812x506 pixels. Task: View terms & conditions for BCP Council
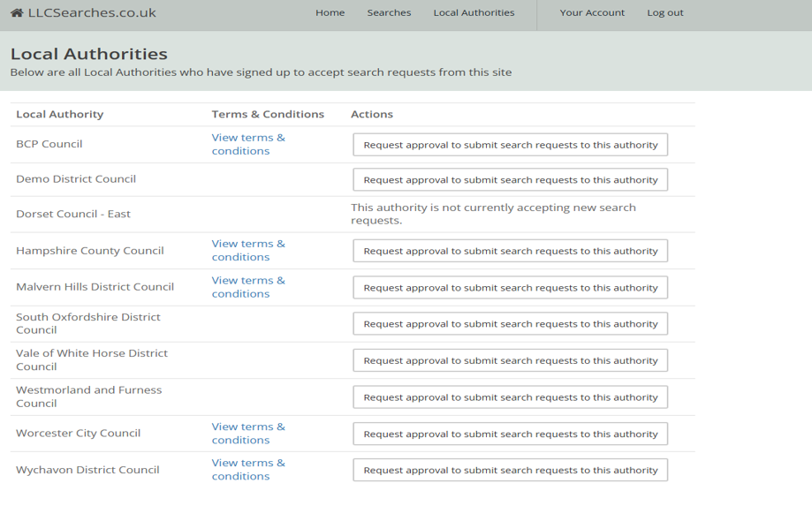[248, 144]
